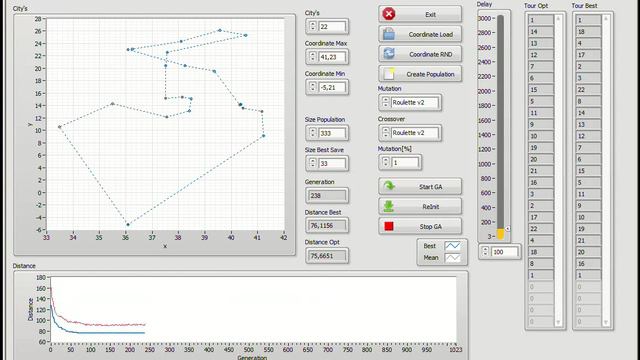Click the Mean plot legend line icon
Screen dimensions: 640x360
452,258
